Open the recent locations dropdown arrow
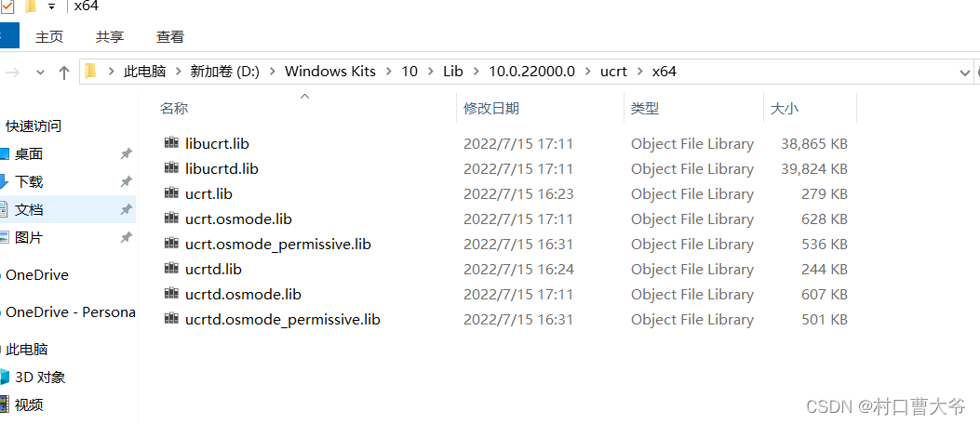Viewport: 980px width, 424px height. (40, 72)
